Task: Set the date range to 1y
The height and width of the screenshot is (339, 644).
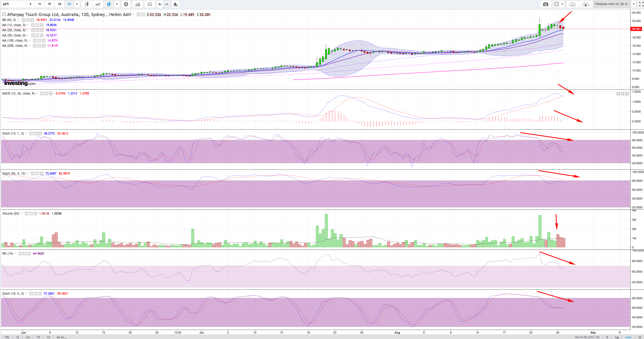Action: (18, 337)
